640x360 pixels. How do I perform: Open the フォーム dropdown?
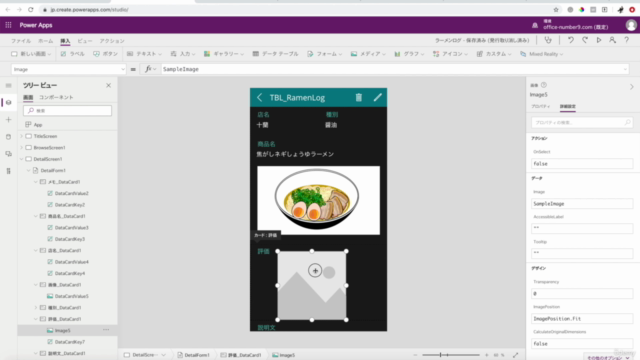[324, 54]
